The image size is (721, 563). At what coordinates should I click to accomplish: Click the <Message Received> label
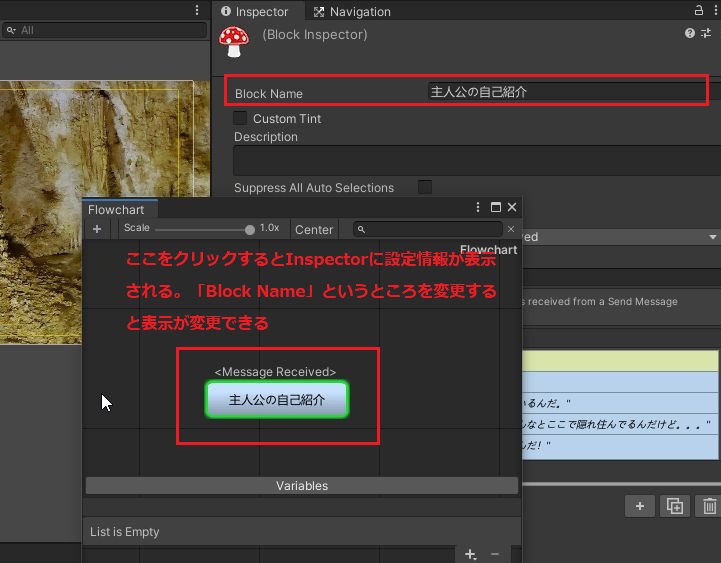(275, 372)
